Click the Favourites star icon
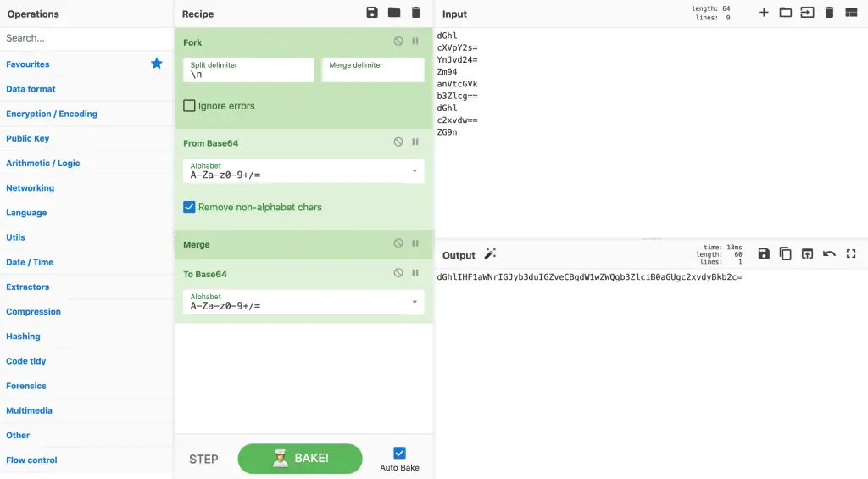 click(x=157, y=64)
